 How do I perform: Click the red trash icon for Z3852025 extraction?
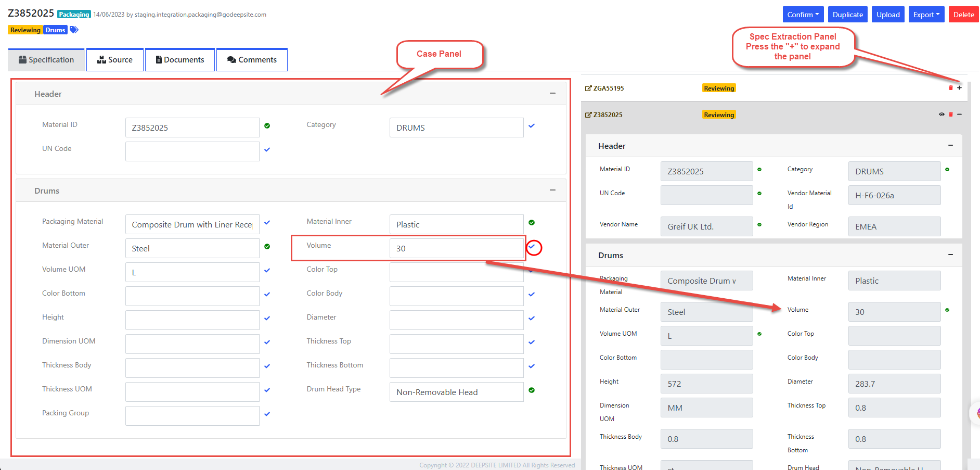coord(951,115)
